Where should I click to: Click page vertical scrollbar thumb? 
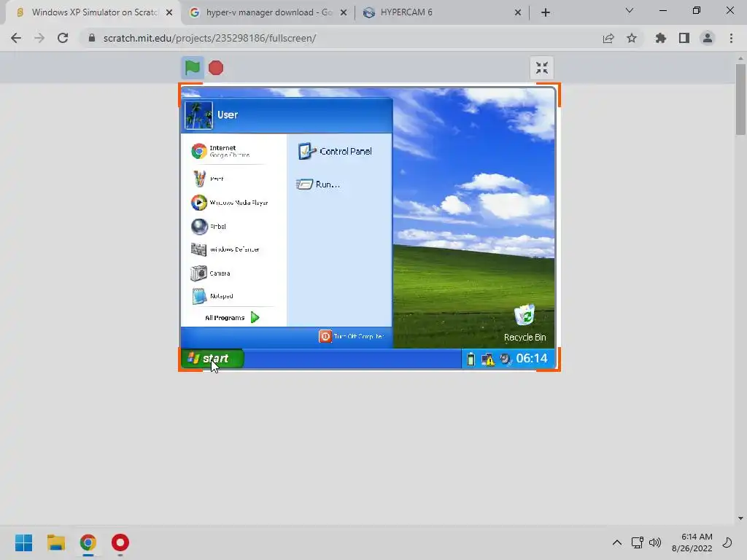tap(740, 98)
